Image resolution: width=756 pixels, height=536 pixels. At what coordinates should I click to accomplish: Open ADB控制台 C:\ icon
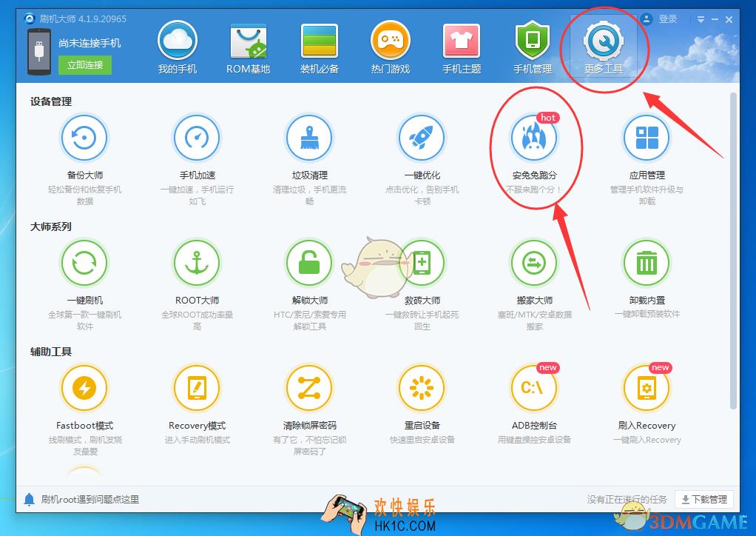(534, 388)
